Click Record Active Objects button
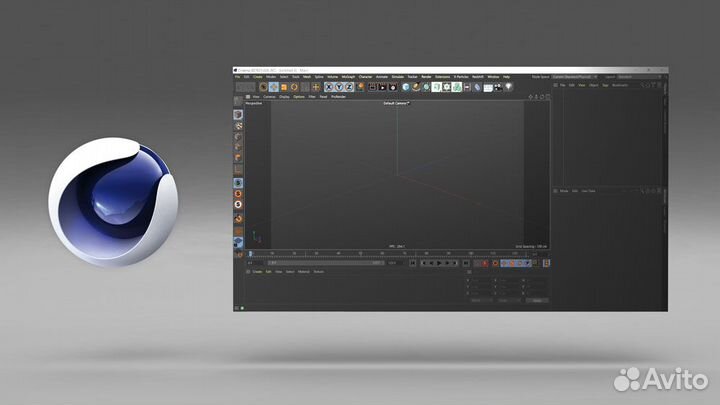Image resolution: width=720 pixels, height=405 pixels. coord(485,263)
